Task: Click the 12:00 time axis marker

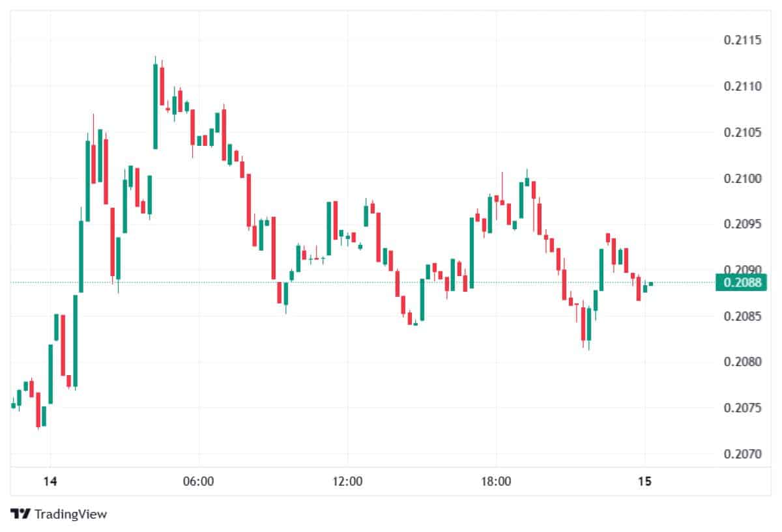Action: 347,482
